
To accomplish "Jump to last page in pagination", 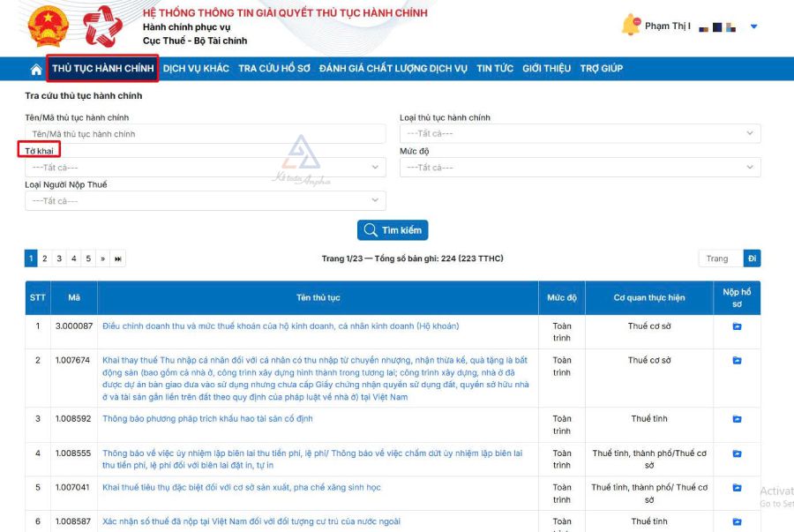I will click(x=118, y=259).
